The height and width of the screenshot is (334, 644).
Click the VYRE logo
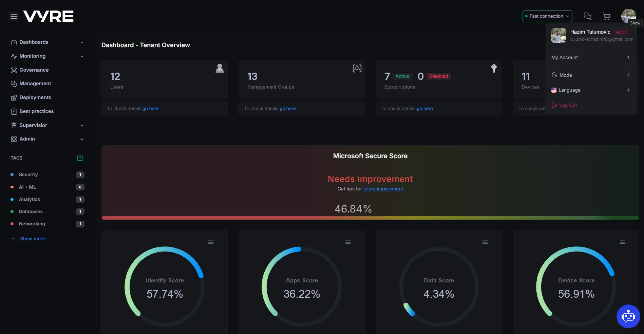point(48,16)
